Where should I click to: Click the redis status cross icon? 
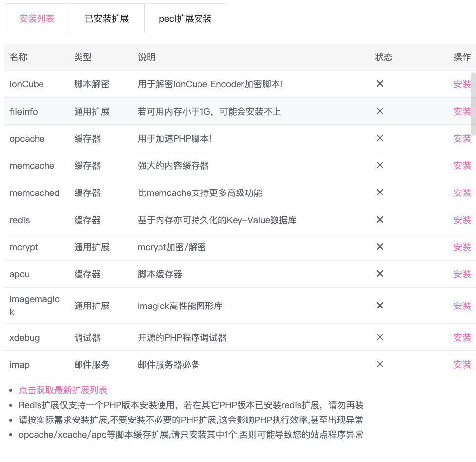point(380,220)
